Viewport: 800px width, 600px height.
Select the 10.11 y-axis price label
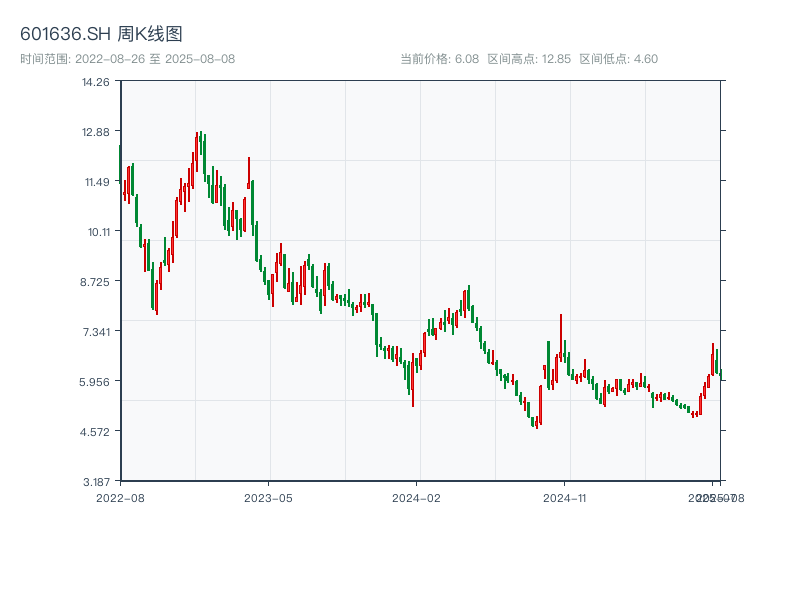(x=96, y=232)
